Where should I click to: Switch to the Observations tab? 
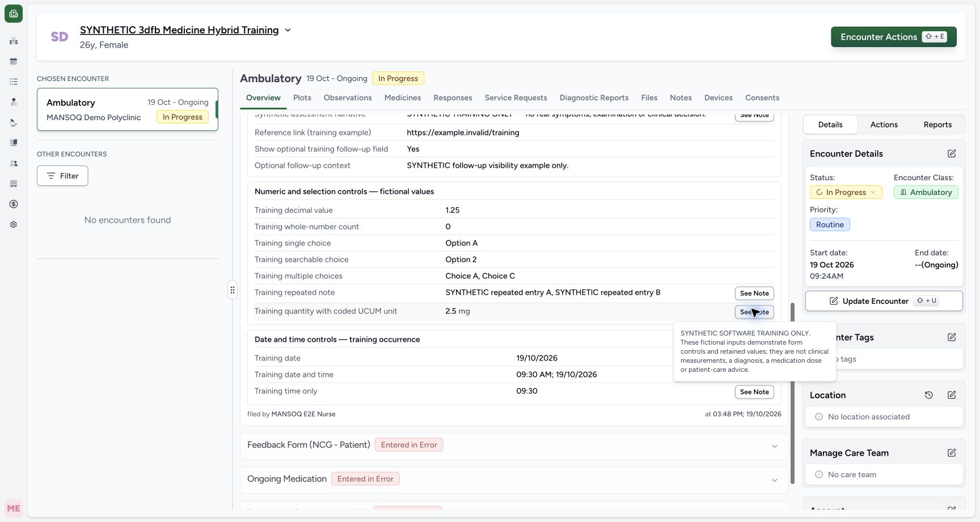[x=348, y=97]
